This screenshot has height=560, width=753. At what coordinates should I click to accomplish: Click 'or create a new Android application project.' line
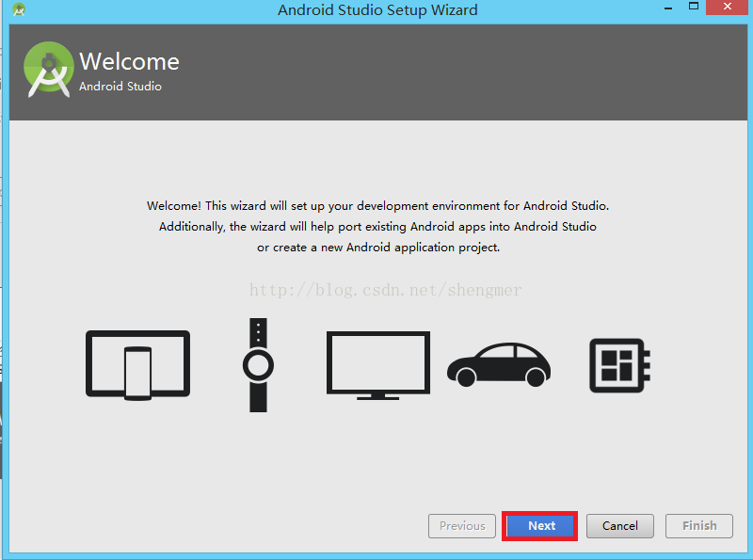click(378, 248)
